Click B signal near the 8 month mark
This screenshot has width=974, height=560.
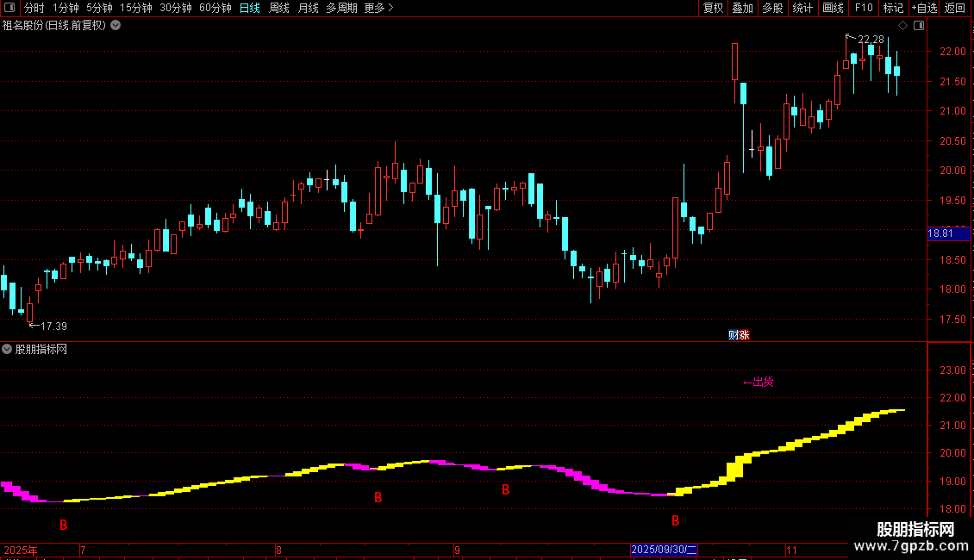[378, 497]
